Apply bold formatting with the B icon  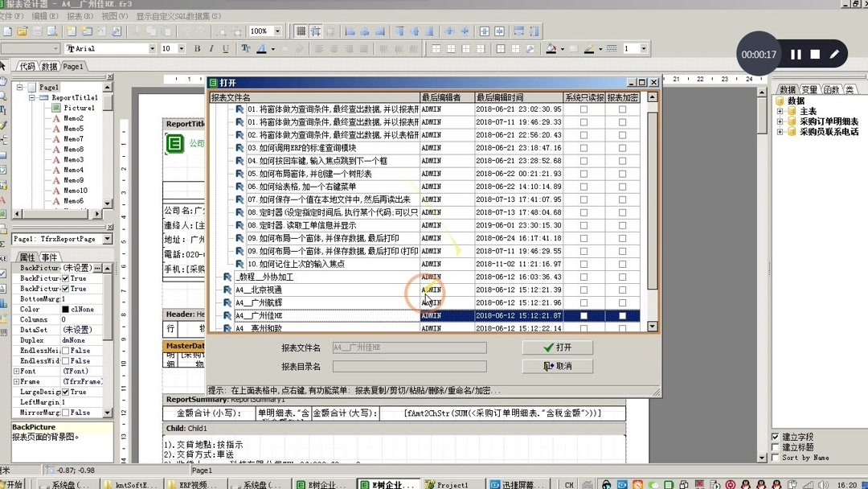(196, 47)
